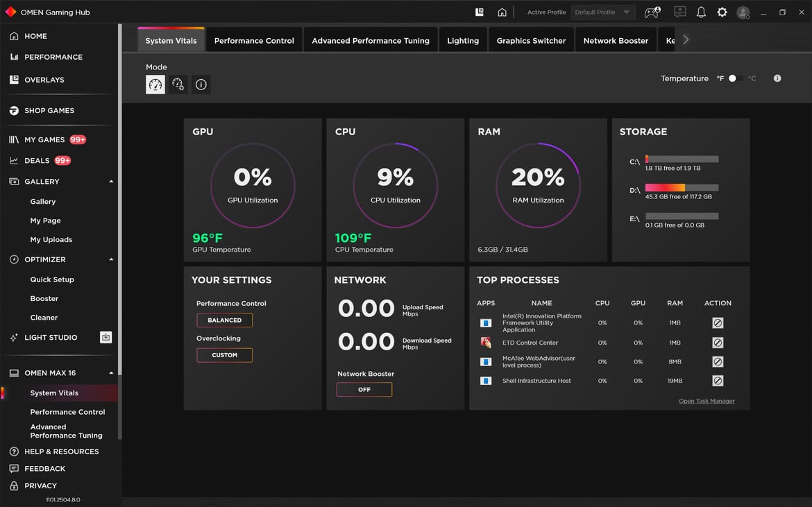
Task: Click the mode info icon
Action: click(201, 85)
